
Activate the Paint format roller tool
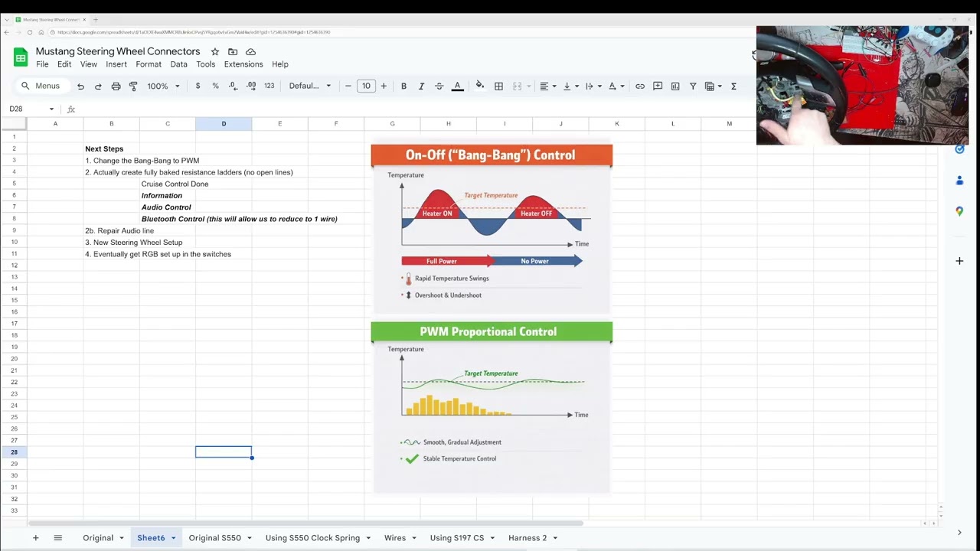pyautogui.click(x=133, y=86)
